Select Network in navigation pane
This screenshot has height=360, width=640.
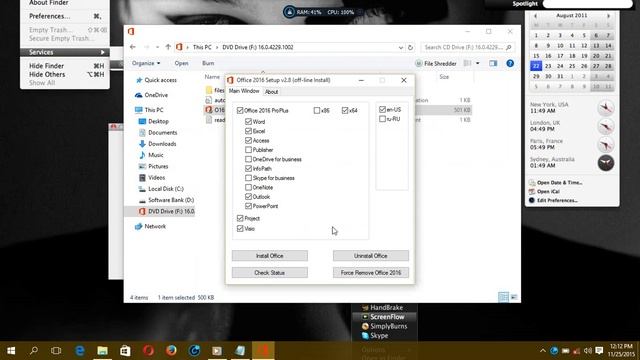click(x=151, y=226)
